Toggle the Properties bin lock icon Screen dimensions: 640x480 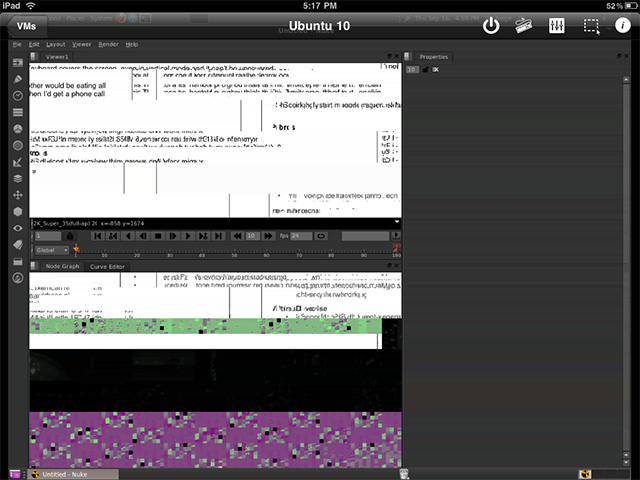tap(426, 70)
